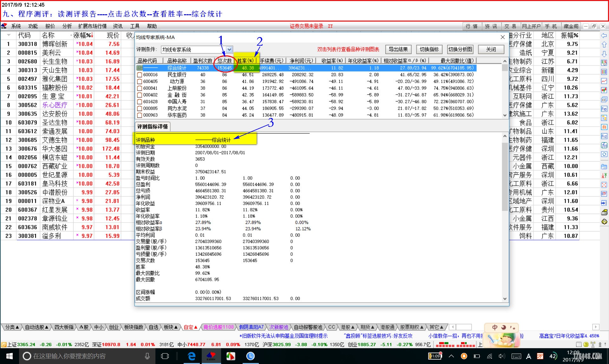The image size is (609, 364).
Task: Click the 导出结果 button
Action: click(x=398, y=49)
